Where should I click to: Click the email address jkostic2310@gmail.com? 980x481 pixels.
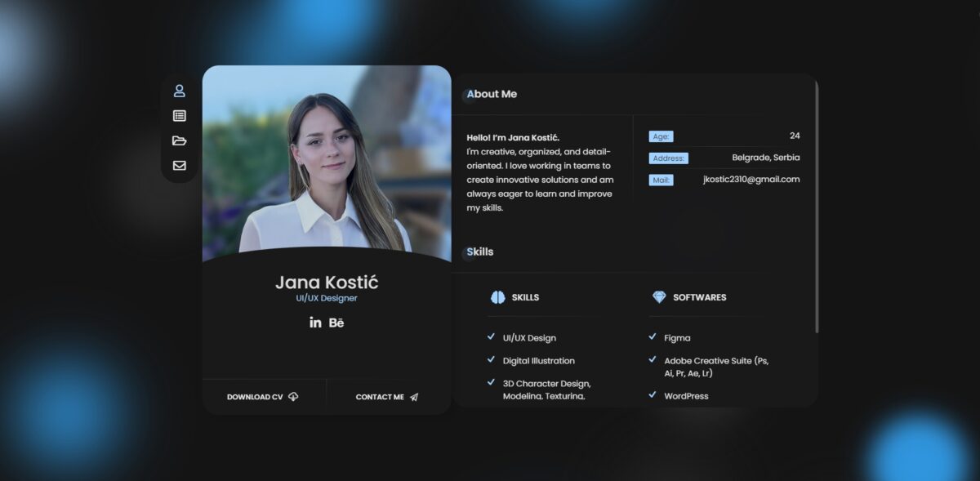click(751, 180)
